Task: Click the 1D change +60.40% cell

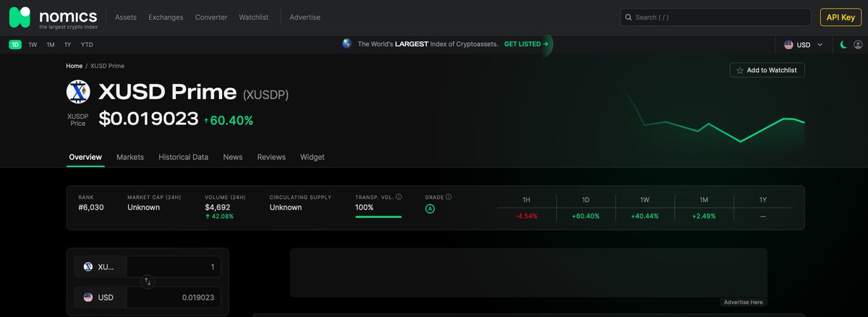Action: tap(586, 216)
